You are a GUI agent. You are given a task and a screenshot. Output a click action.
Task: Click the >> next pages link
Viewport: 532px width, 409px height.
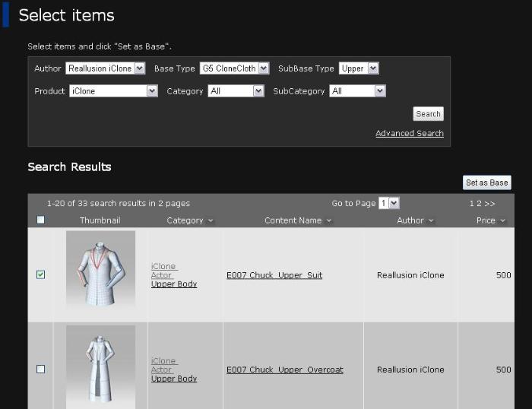pos(489,203)
